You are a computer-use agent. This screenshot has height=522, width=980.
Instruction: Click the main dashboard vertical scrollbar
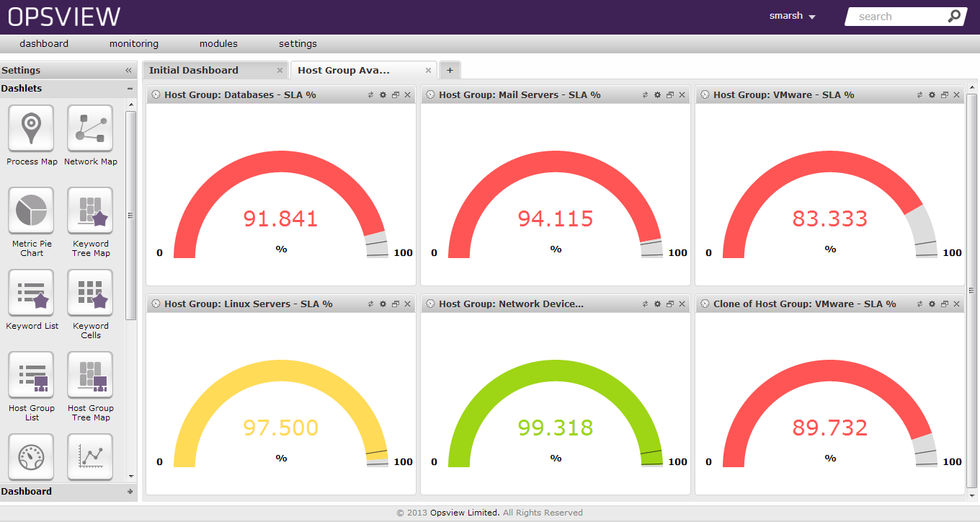click(x=971, y=290)
